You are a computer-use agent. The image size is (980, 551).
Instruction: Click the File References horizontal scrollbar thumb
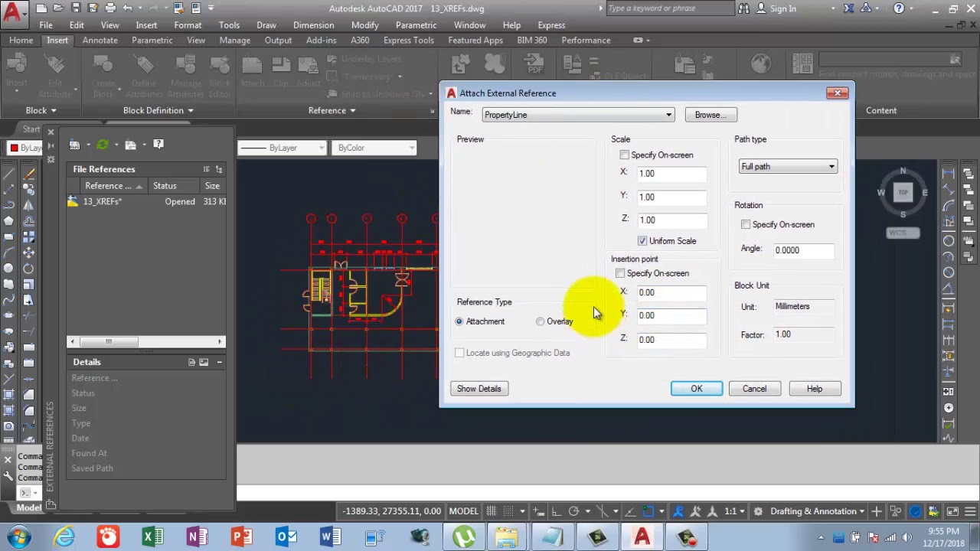(108, 342)
